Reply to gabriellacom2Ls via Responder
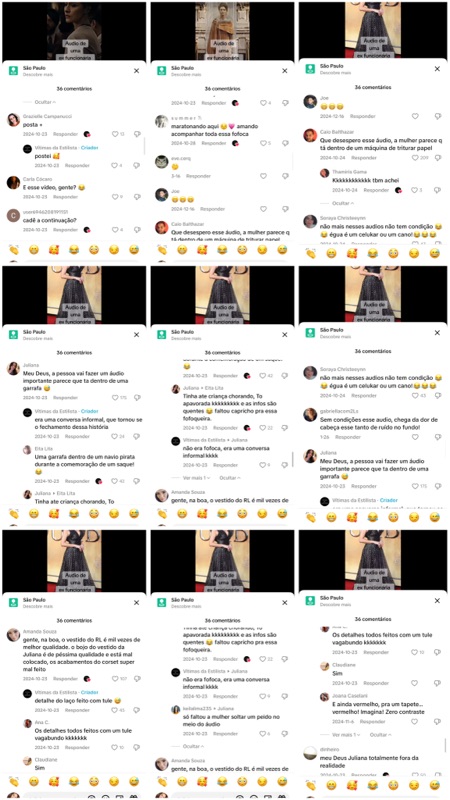Viewport: 450px width, 800px height. tap(348, 437)
